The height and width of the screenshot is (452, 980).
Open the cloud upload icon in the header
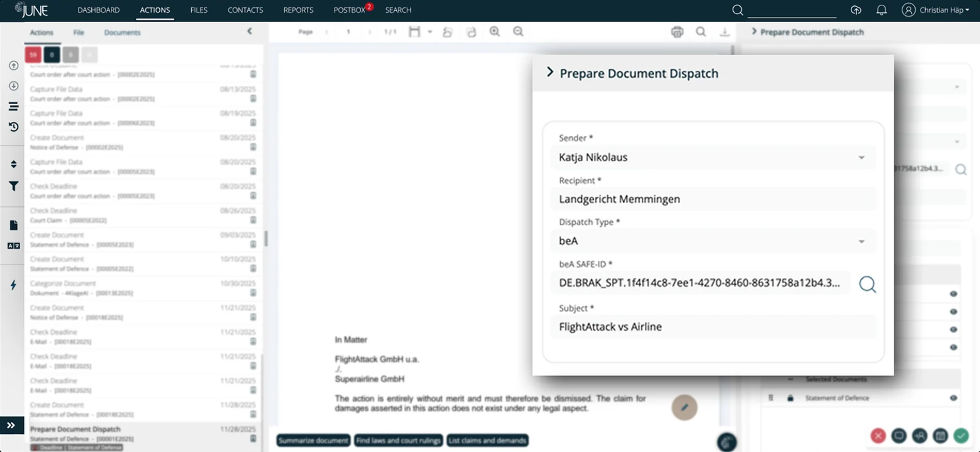click(856, 10)
